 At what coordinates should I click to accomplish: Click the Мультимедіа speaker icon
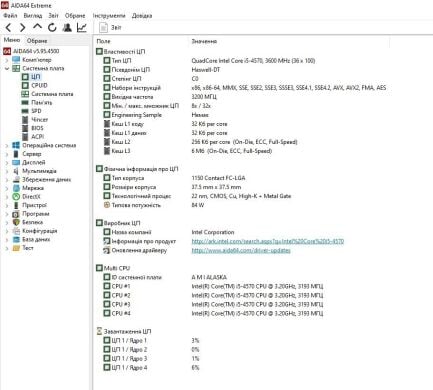click(x=16, y=171)
